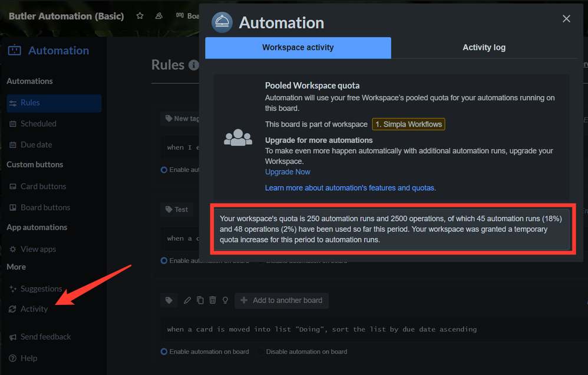
Task: Select Enable automation radio under New tag rule
Action: coord(164,170)
